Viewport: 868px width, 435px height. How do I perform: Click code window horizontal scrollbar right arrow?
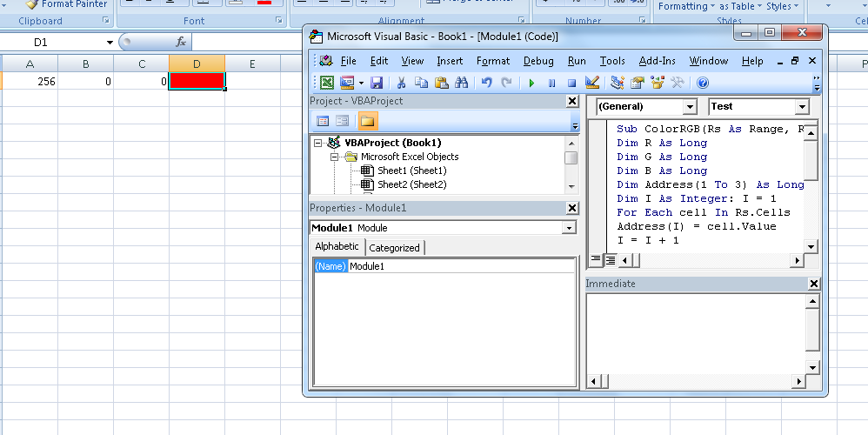[x=798, y=260]
